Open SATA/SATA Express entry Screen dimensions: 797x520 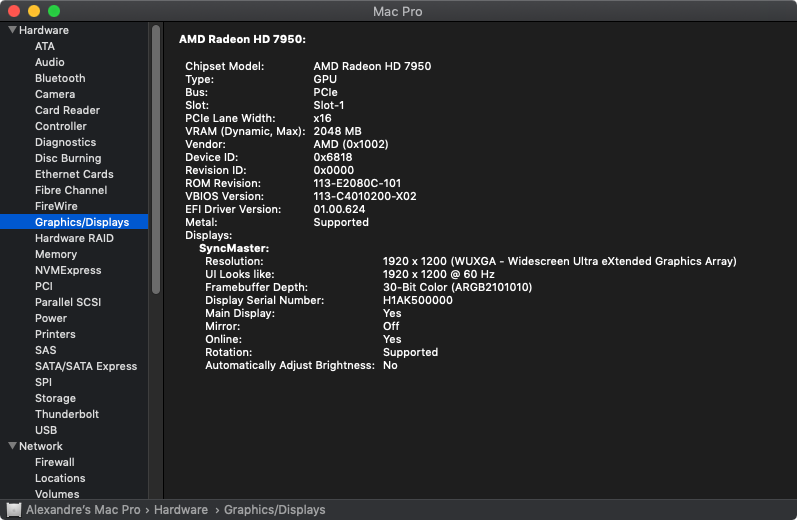(86, 366)
